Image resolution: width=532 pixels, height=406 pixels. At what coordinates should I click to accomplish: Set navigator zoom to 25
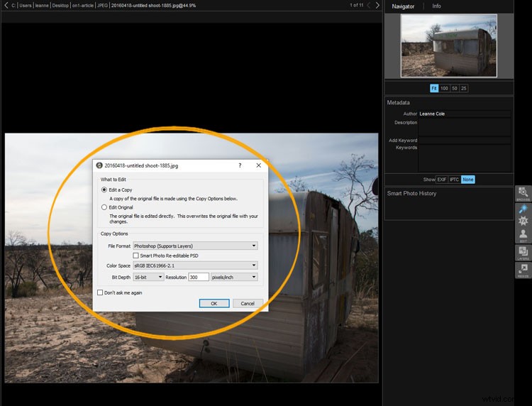[x=464, y=88]
